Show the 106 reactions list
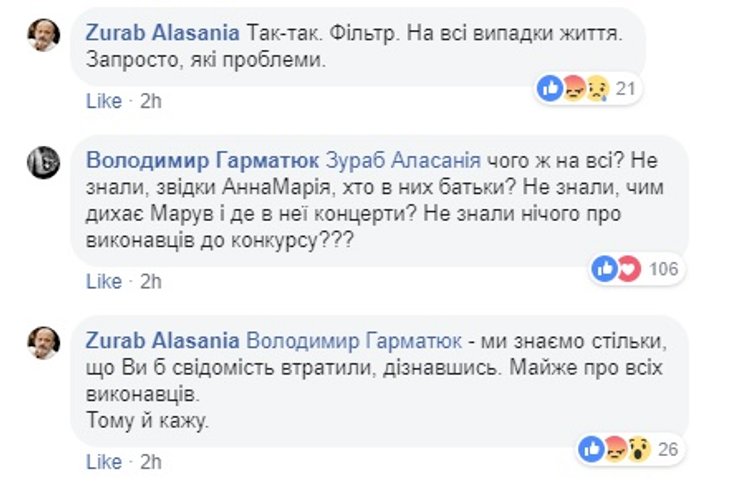The image size is (740, 490). [663, 268]
